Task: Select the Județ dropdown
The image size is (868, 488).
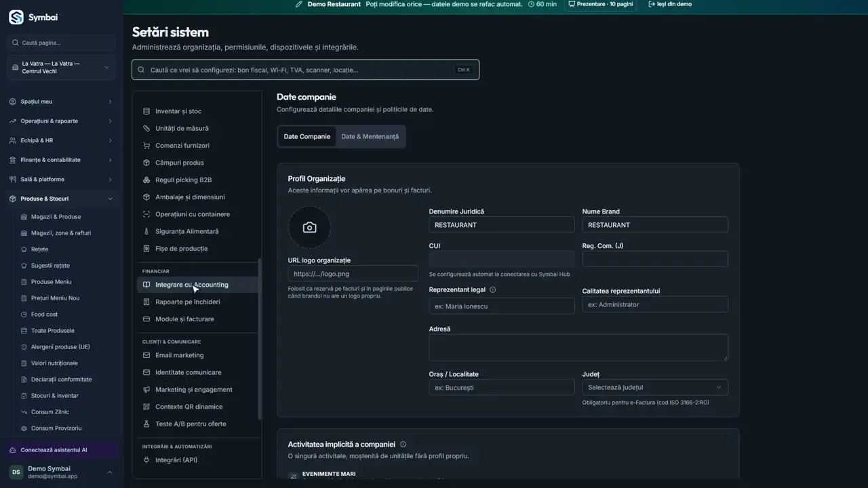Action: pos(655,388)
